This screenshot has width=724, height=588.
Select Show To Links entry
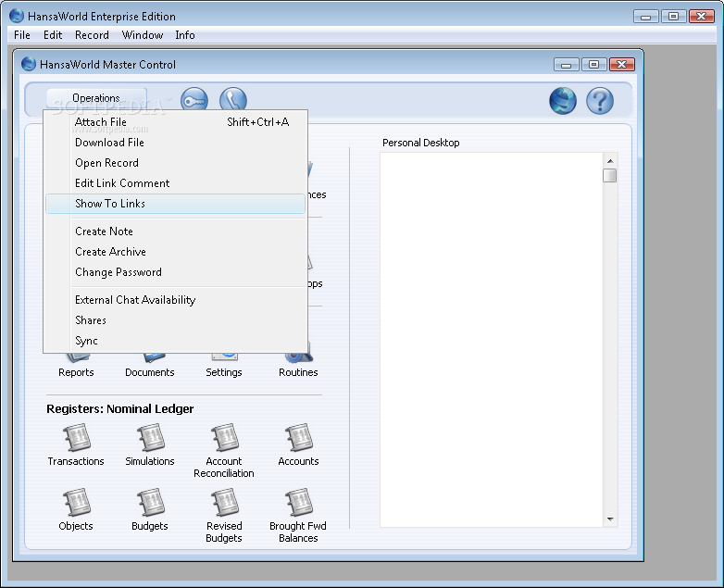(x=176, y=204)
